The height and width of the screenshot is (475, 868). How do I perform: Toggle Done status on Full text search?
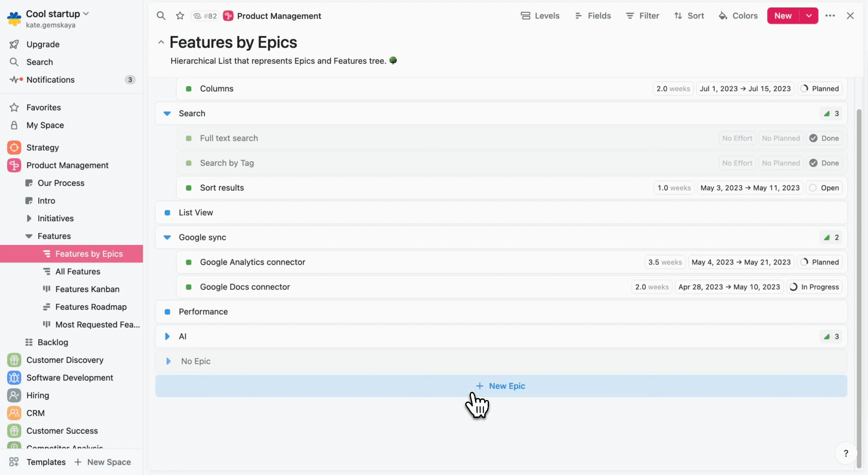point(824,138)
